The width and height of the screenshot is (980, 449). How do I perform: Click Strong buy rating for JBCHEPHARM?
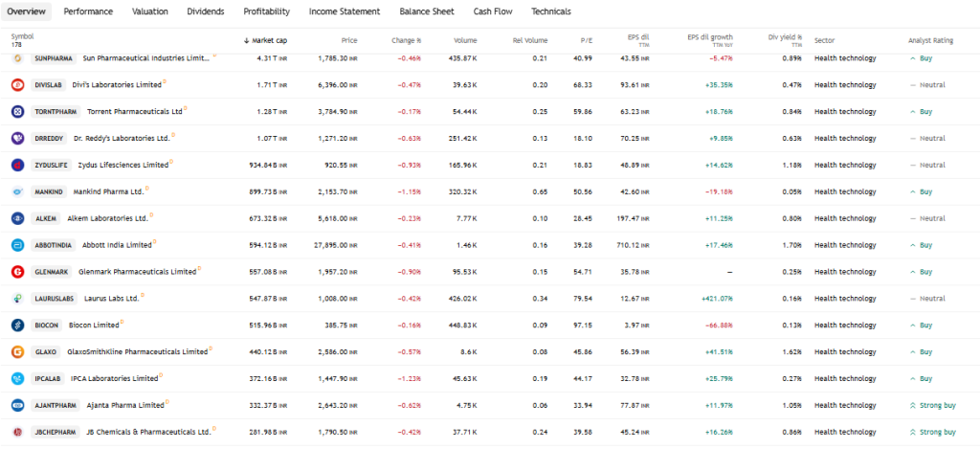coord(933,432)
